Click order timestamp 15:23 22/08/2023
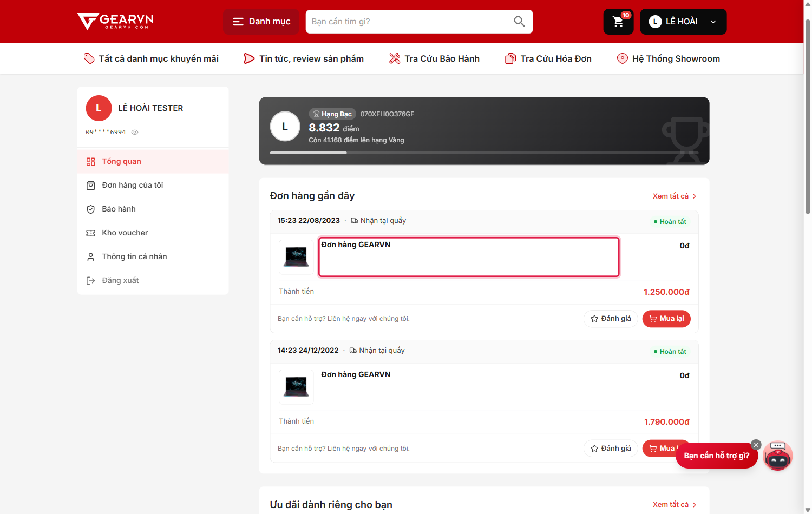812x514 pixels. 309,221
